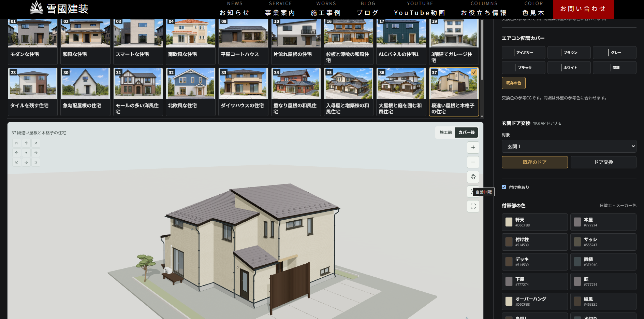Select house 09 平屋コートハウス thumbnail
The image size is (644, 319).
coord(243,42)
